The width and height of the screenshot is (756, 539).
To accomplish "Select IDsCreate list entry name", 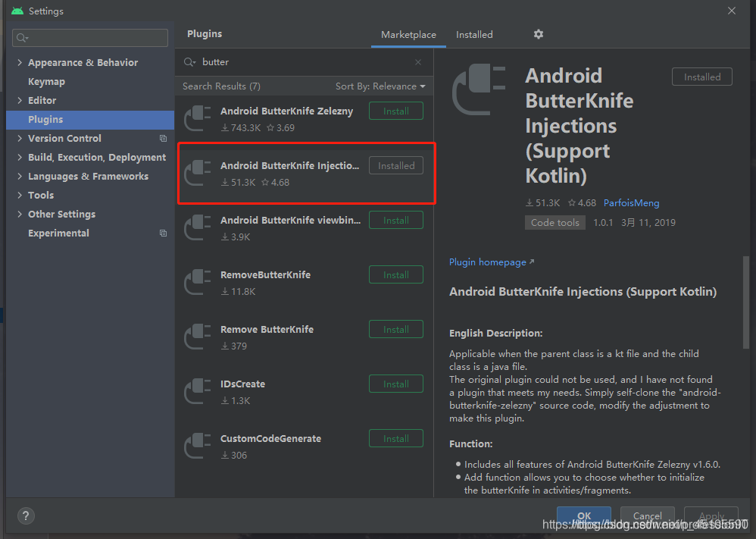I will pyautogui.click(x=242, y=384).
